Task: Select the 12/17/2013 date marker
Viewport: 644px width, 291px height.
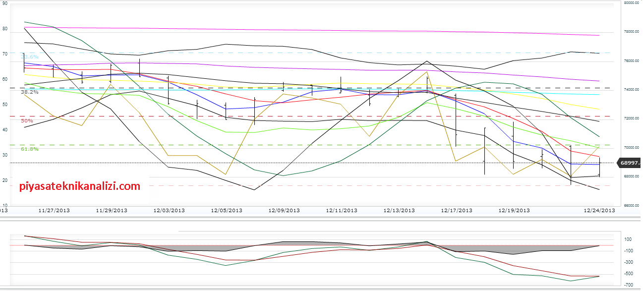Action: point(457,210)
